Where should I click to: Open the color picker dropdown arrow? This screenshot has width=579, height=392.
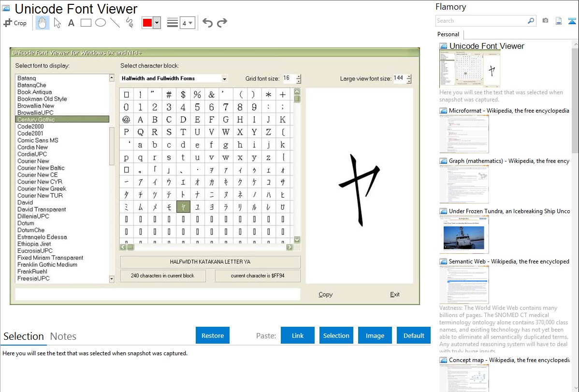click(157, 23)
